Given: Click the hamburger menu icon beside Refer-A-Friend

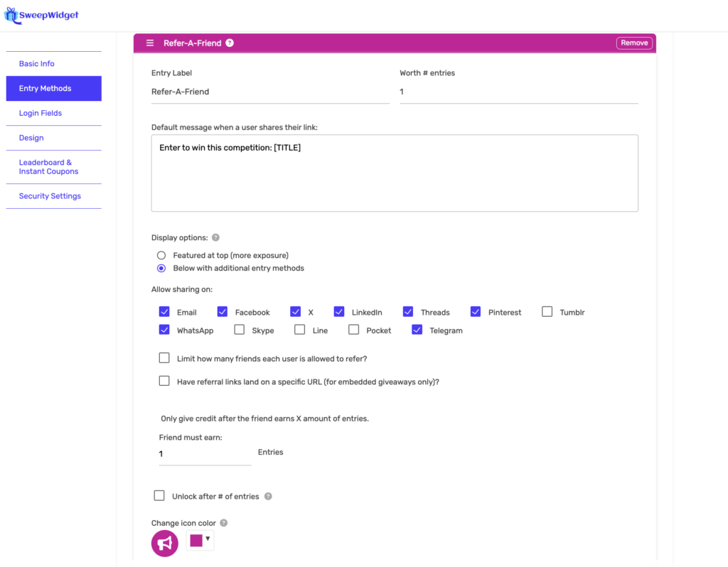Looking at the screenshot, I should [150, 43].
